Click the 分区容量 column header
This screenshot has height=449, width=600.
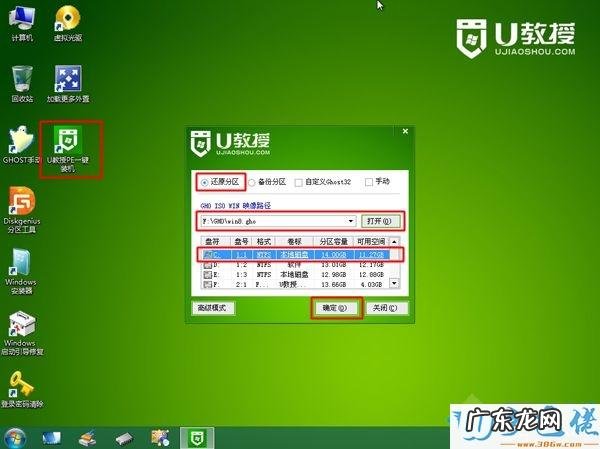(333, 242)
